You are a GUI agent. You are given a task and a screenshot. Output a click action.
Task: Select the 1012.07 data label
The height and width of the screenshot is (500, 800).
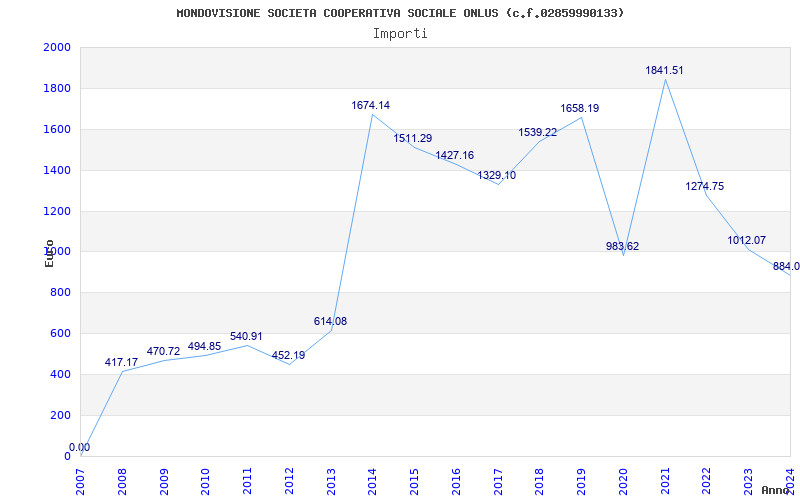(746, 240)
